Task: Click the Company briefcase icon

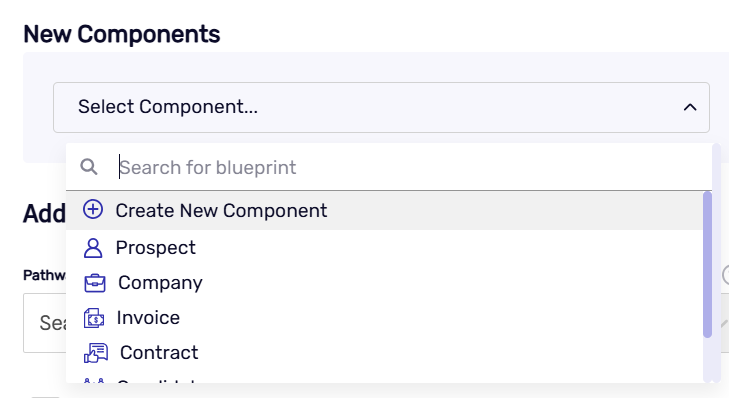Action: (x=95, y=283)
